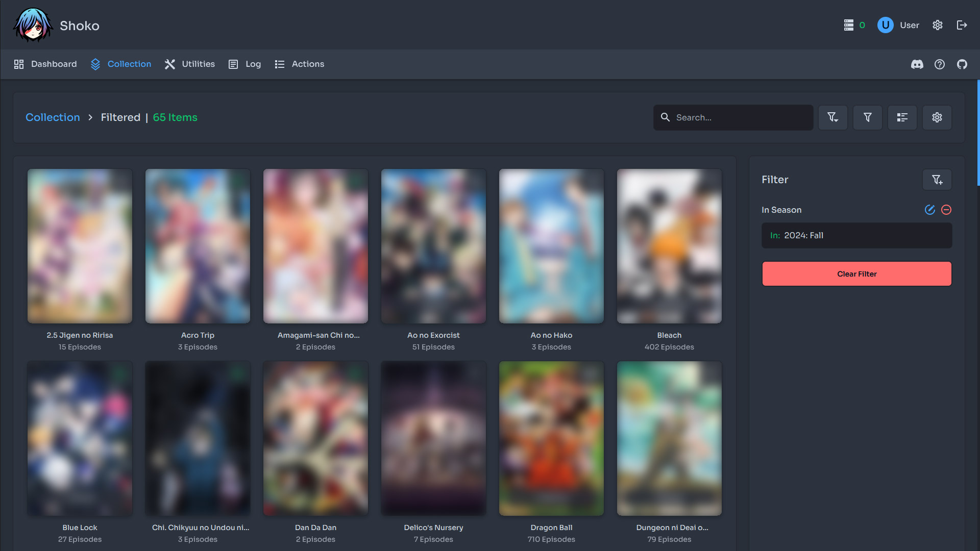Open the help question mark icon

coord(940,64)
